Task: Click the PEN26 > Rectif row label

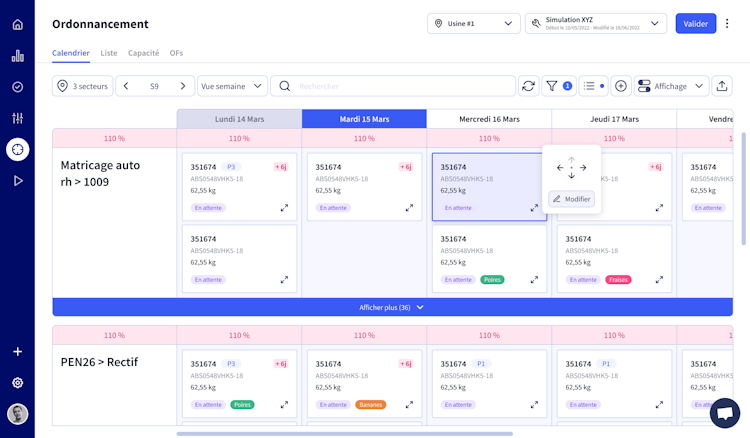Action: pyautogui.click(x=99, y=362)
